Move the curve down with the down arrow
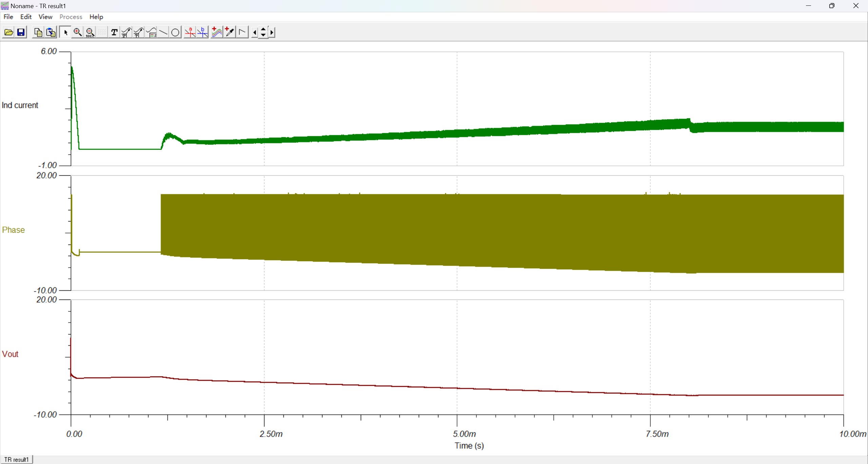This screenshot has height=464, width=868. [x=263, y=35]
